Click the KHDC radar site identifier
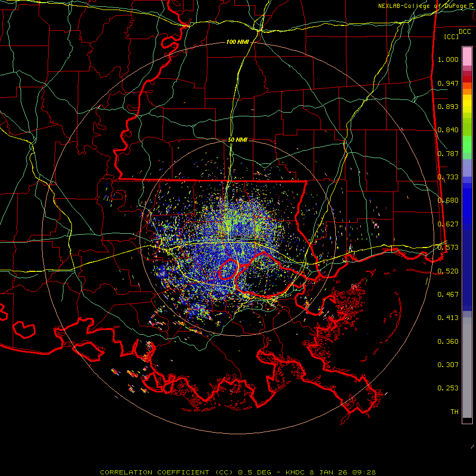Viewport: 476px width, 476px height. click(296, 472)
